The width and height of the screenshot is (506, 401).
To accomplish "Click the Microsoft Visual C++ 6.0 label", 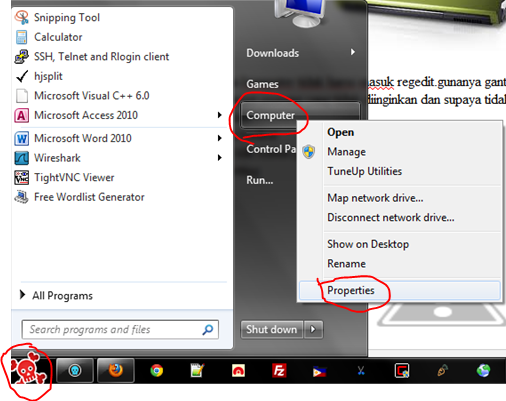I will (92, 96).
